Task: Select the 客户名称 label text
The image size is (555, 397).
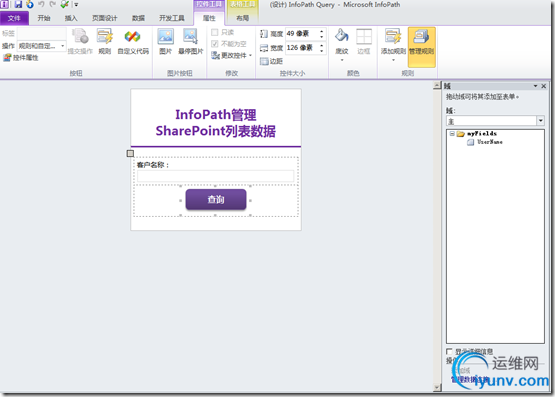Action: pyautogui.click(x=153, y=165)
